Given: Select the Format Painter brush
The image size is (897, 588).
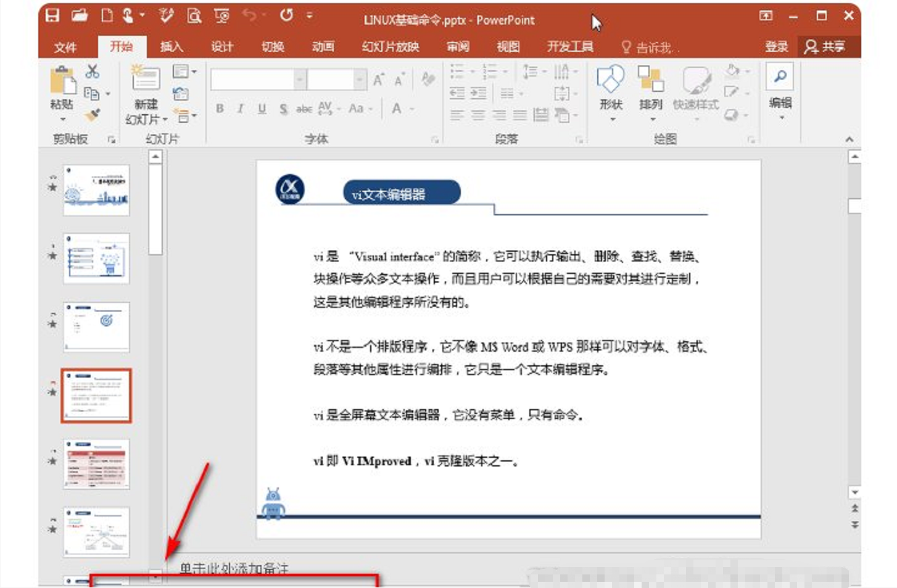Looking at the screenshot, I should (x=93, y=115).
